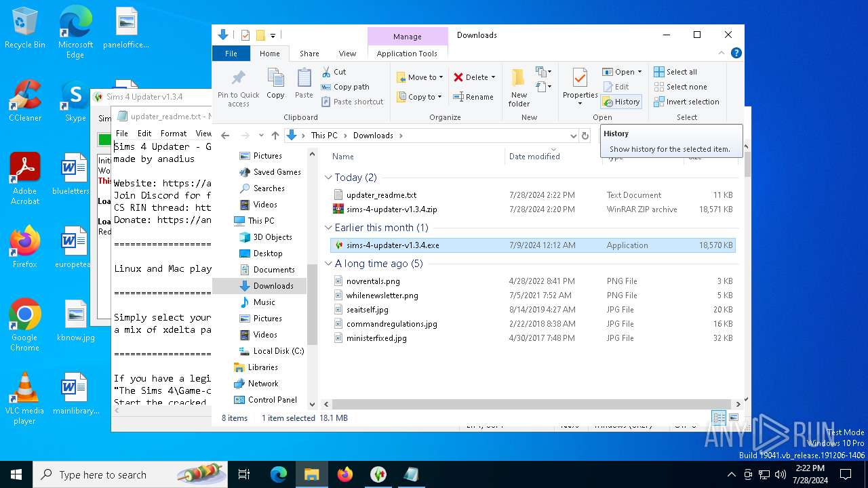Cut the selected file

click(x=333, y=72)
